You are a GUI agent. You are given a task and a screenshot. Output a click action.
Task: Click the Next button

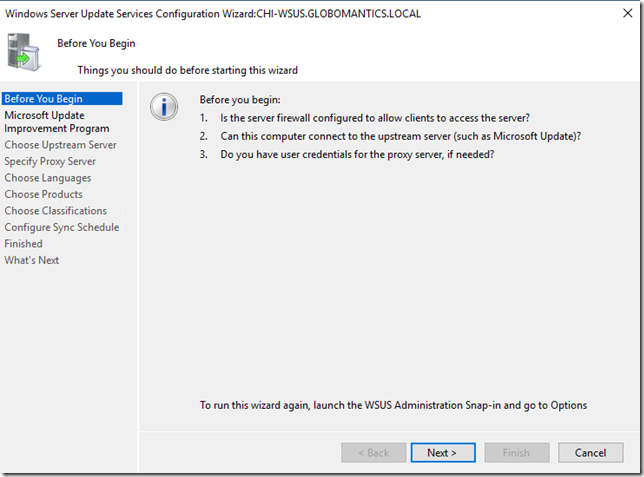[443, 452]
